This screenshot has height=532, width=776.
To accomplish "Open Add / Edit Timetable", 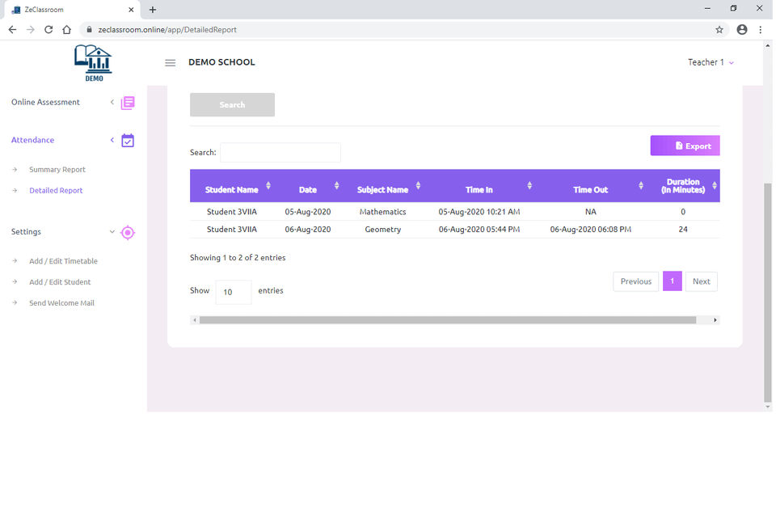I will [63, 261].
